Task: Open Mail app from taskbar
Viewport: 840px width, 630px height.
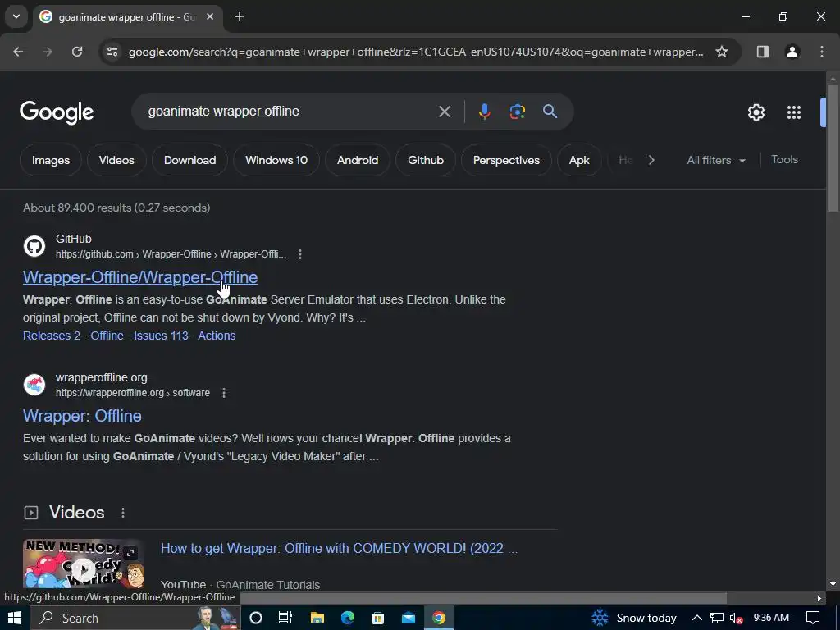Action: [x=409, y=618]
